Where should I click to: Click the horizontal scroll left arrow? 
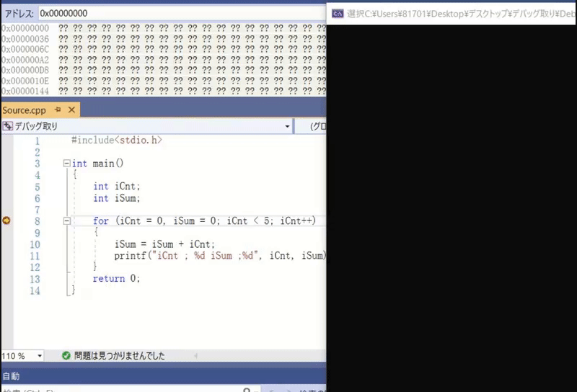coord(195,355)
